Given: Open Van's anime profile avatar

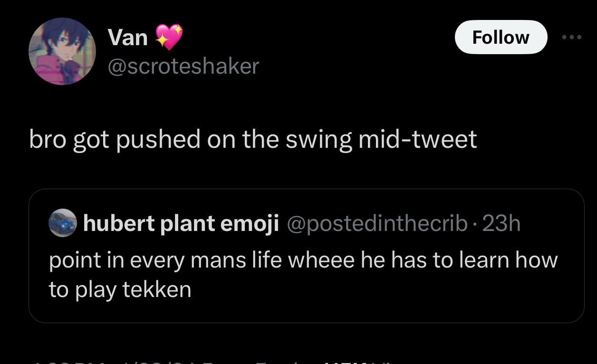Looking at the screenshot, I should [62, 51].
